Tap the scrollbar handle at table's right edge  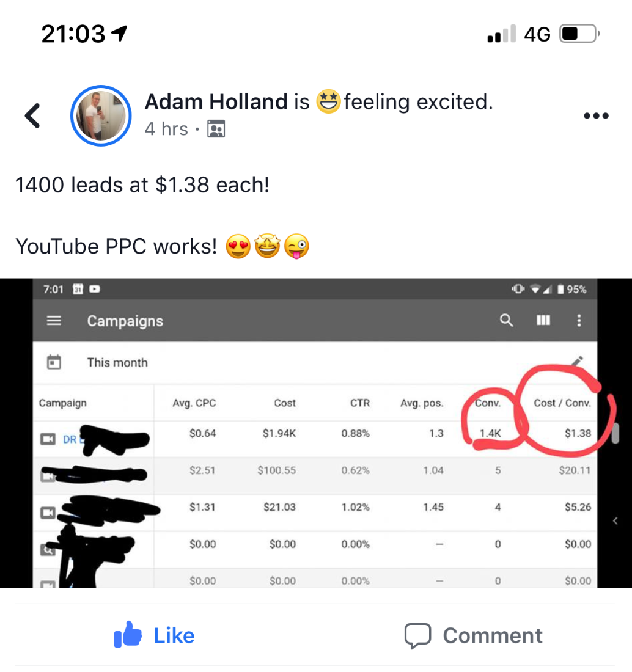pyautogui.click(x=615, y=433)
